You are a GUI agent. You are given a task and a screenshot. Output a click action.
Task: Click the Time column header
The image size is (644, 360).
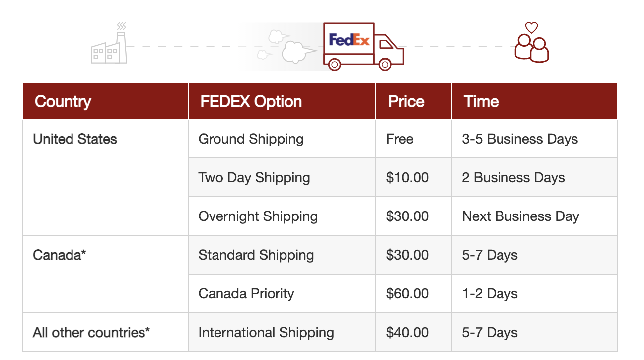[534, 101]
